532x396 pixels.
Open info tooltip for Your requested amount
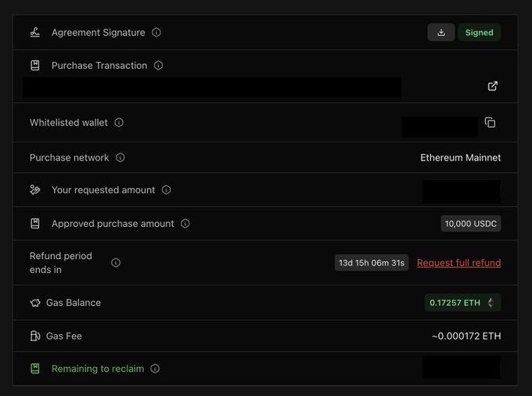coord(166,189)
